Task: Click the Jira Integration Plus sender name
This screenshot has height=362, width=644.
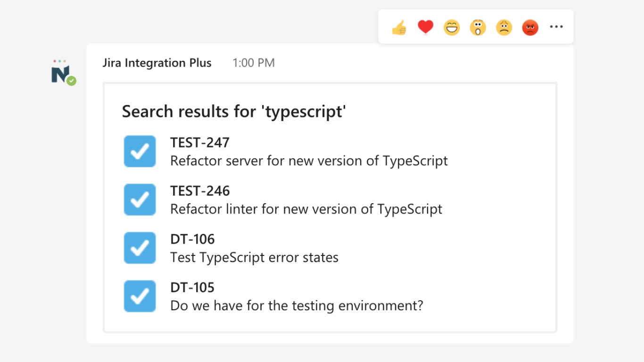Action: tap(157, 63)
